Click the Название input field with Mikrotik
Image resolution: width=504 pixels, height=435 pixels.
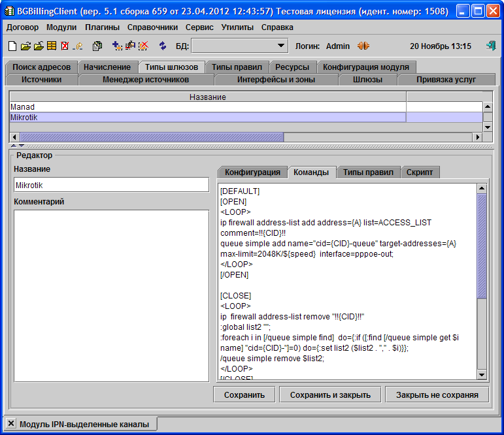[112, 185]
